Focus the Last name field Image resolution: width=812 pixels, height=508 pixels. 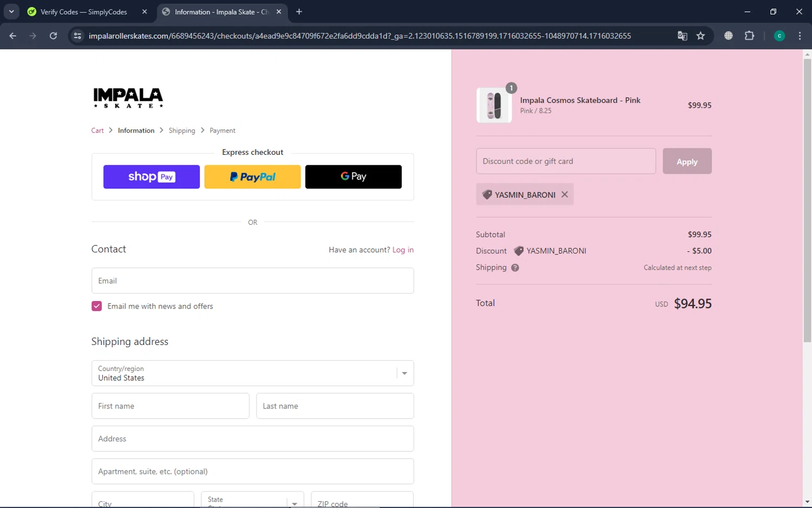(x=335, y=406)
